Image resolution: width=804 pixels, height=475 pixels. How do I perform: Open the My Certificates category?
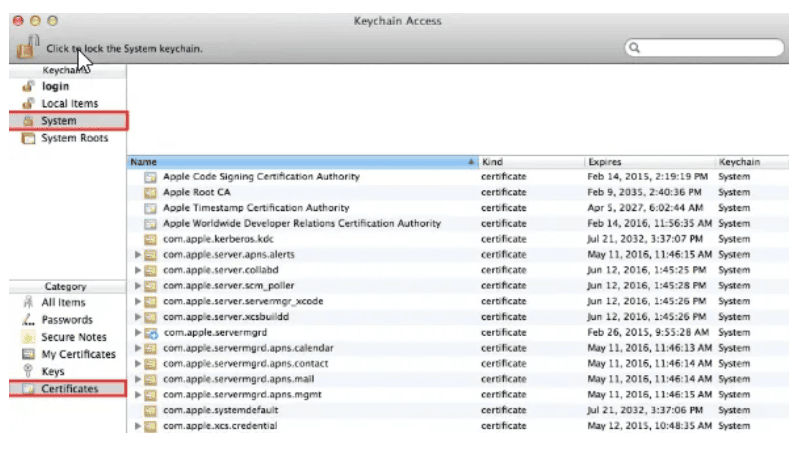[78, 354]
